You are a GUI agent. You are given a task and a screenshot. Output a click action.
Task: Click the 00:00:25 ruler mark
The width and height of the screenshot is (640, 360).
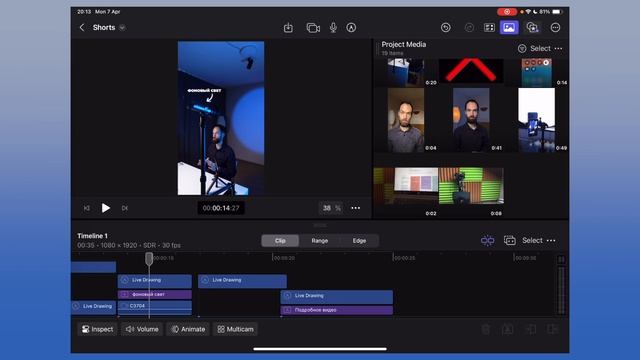pos(404,258)
